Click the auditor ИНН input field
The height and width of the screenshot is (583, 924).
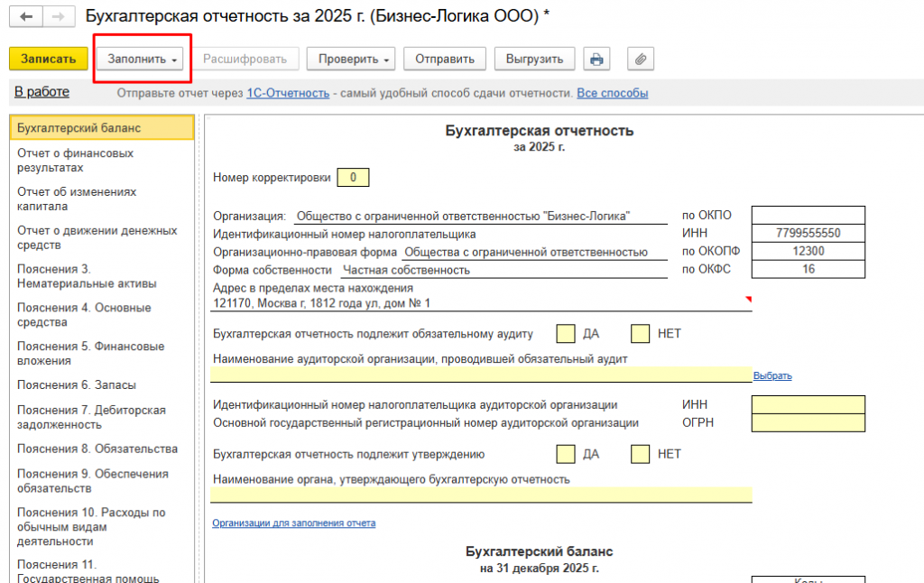coord(808,405)
